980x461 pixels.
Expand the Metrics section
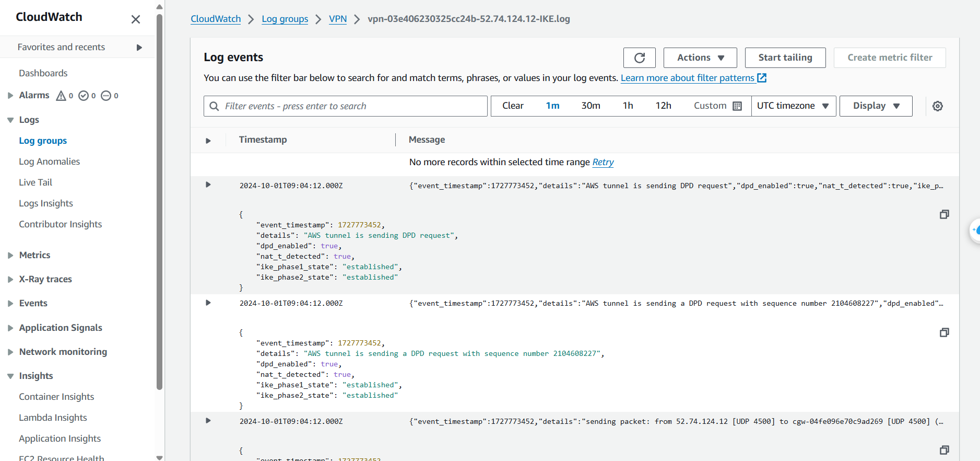tap(10, 256)
